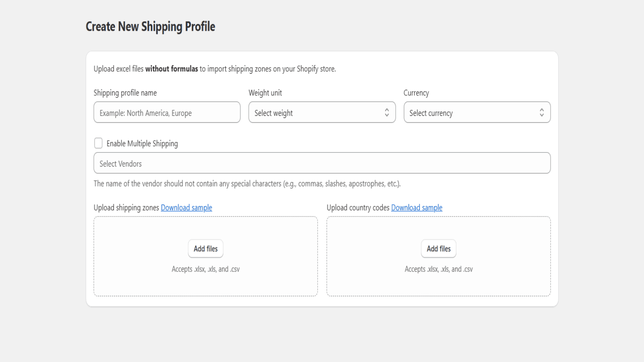Click the up-down chevron icon in Currency

(x=541, y=113)
